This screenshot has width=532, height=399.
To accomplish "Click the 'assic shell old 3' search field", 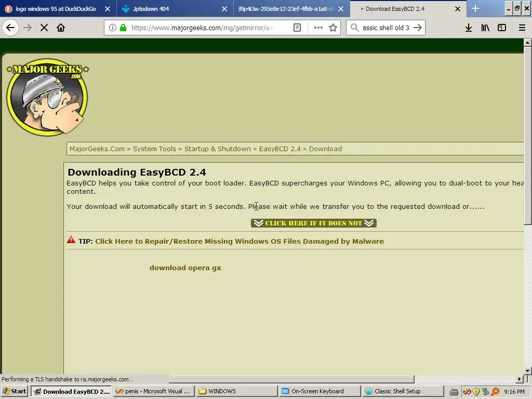I will [386, 28].
